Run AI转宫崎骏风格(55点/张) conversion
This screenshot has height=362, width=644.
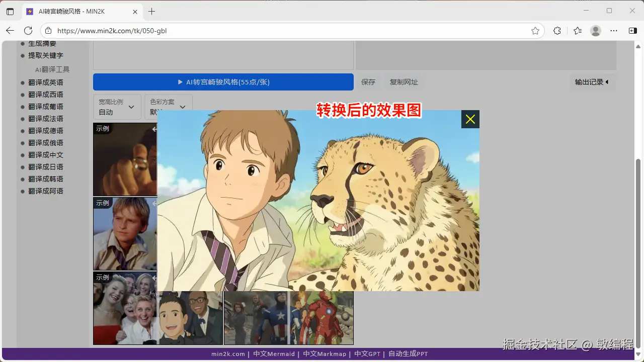pyautogui.click(x=223, y=82)
